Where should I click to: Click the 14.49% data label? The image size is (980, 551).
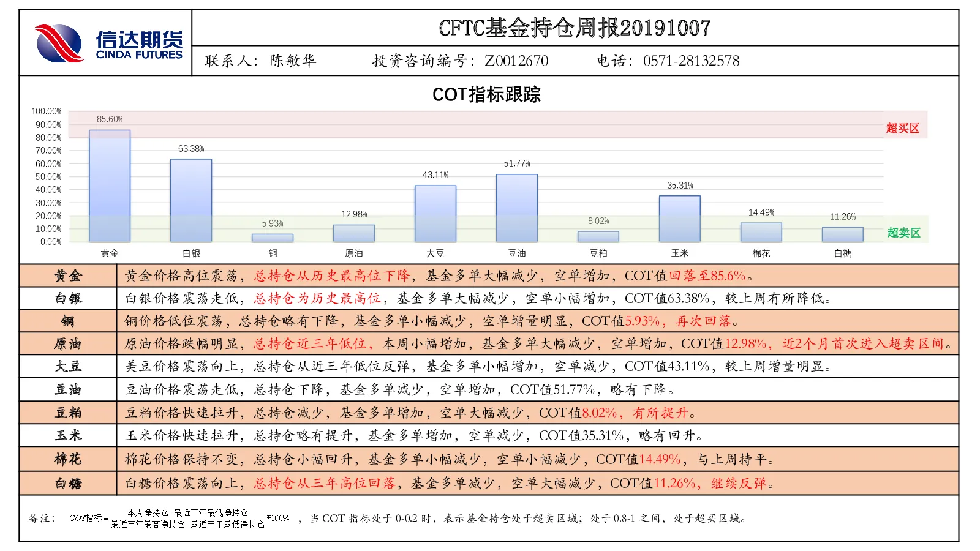[x=761, y=212]
